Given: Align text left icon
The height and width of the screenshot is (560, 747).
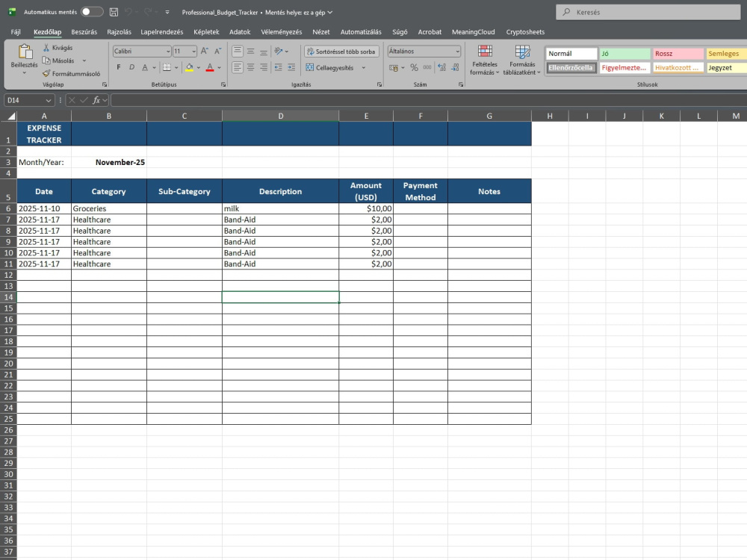Looking at the screenshot, I should pos(238,68).
